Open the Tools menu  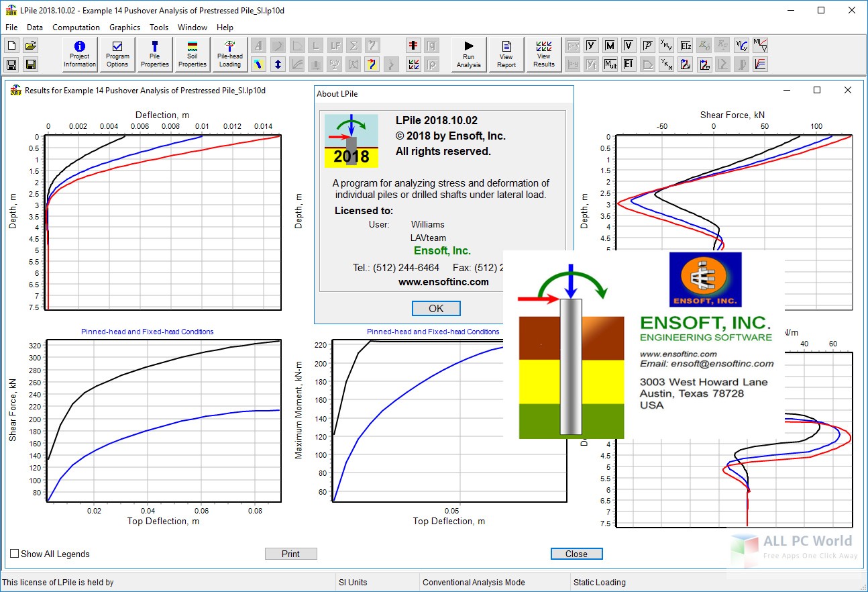click(x=159, y=28)
